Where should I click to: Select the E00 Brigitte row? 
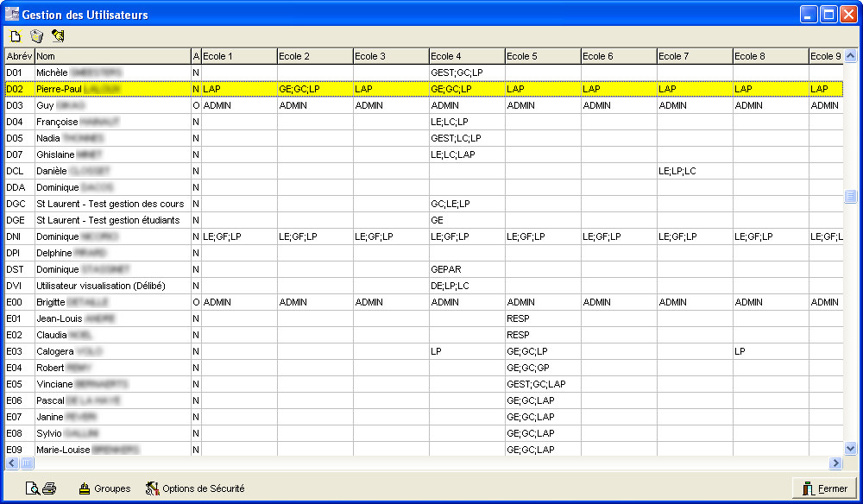[424, 302]
